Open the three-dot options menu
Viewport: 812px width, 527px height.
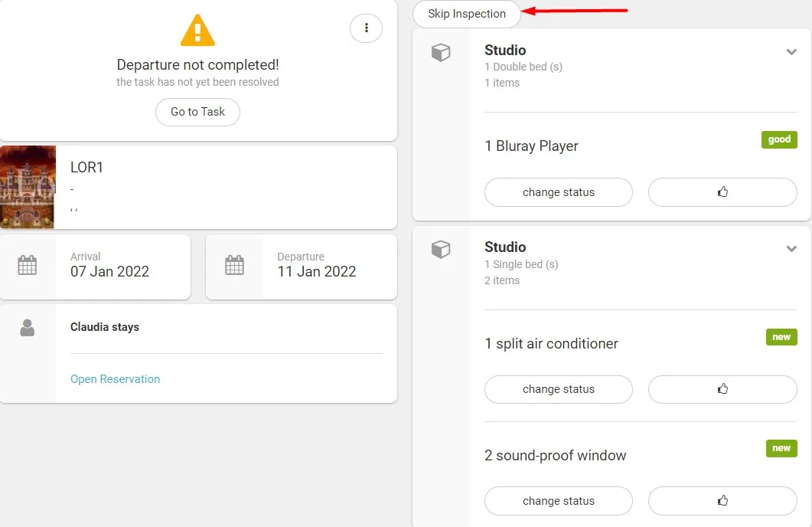(x=366, y=28)
